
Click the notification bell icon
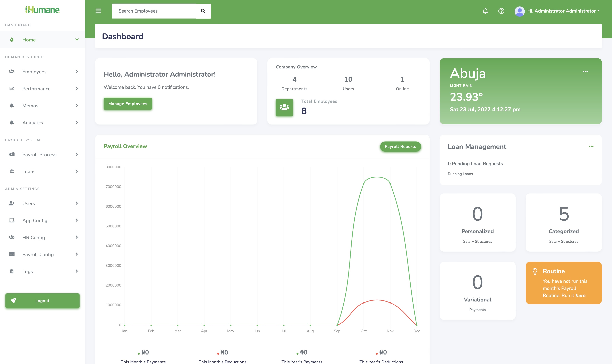click(485, 11)
